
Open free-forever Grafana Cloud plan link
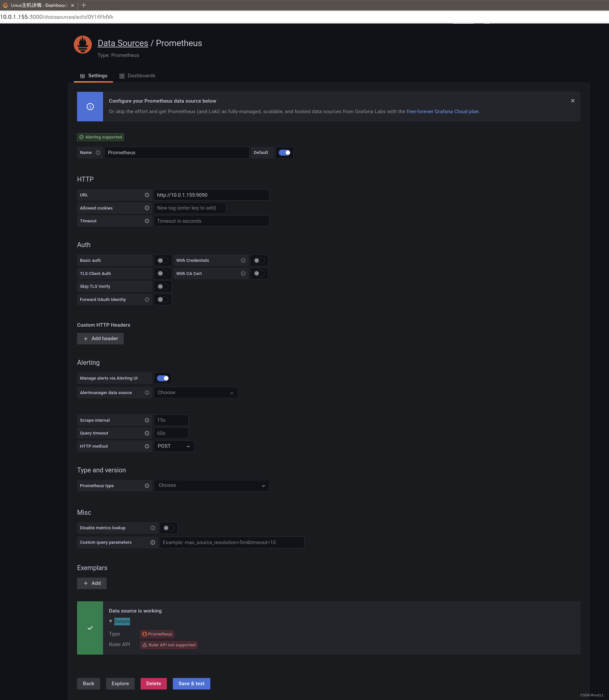[x=442, y=112]
